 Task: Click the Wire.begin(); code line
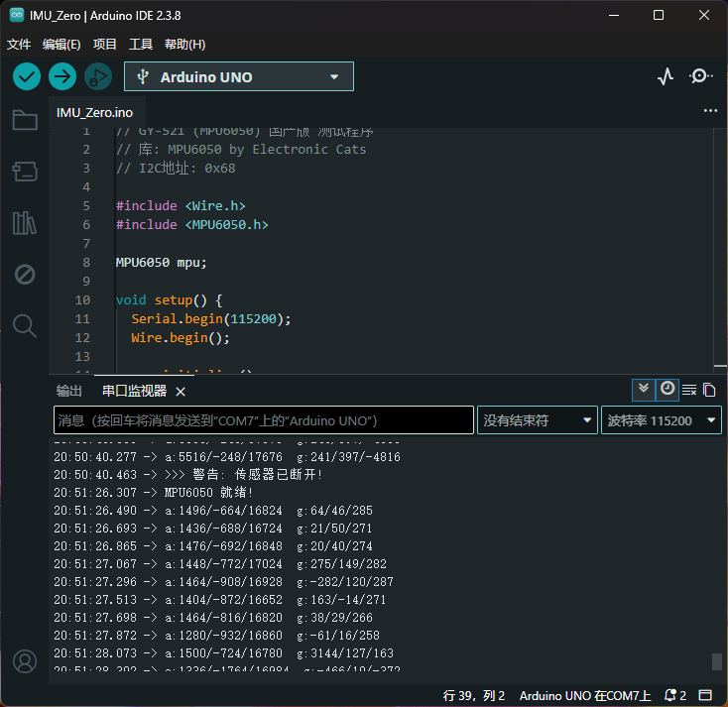(x=181, y=338)
